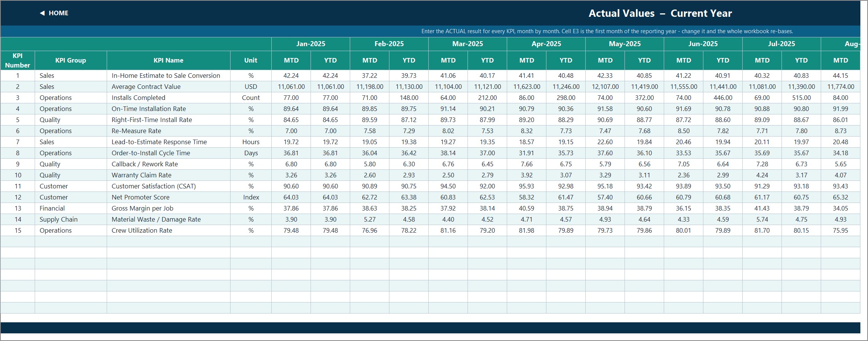This screenshot has width=868, height=341.
Task: Click the 'Count' unit cell
Action: (251, 98)
